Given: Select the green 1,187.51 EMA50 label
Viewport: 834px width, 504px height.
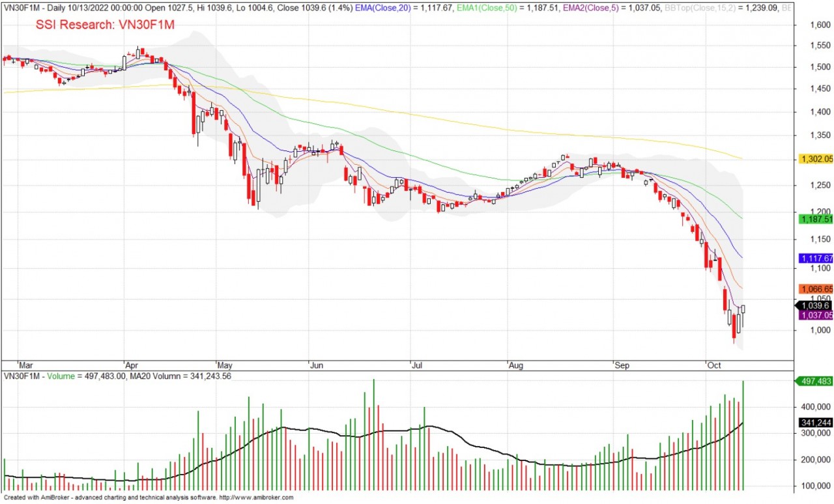Looking at the screenshot, I should pyautogui.click(x=816, y=219).
